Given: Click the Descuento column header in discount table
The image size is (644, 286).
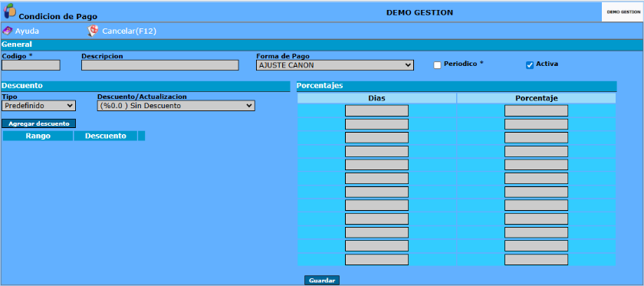Looking at the screenshot, I should tap(106, 136).
